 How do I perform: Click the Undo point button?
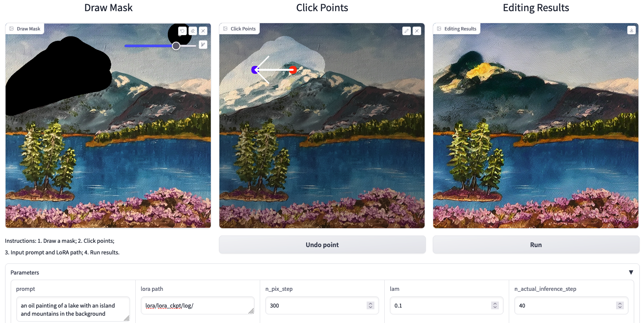322,245
